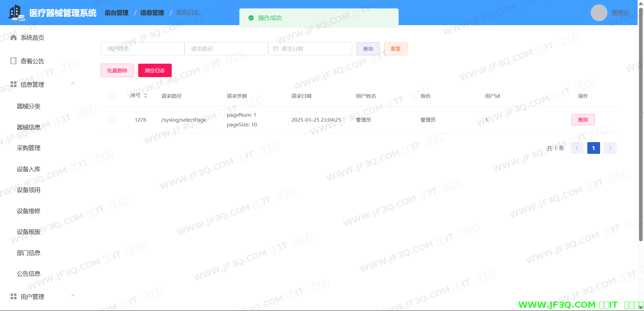Go to next page arrow

[x=610, y=148]
